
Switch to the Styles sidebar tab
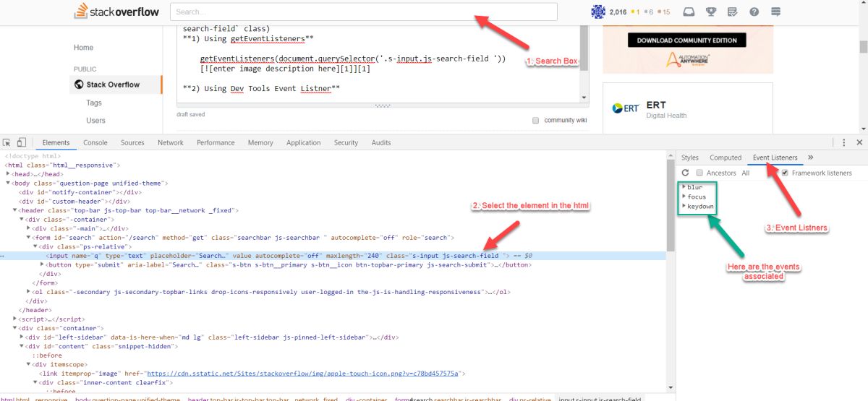click(690, 157)
